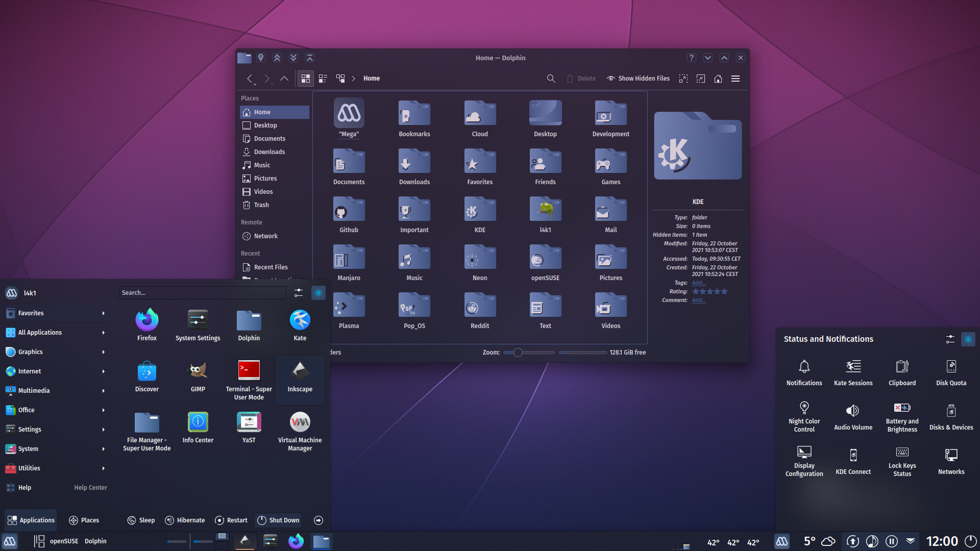Click the Dolphin search magnifier icon
This screenshot has width=980, height=551.
tap(551, 79)
